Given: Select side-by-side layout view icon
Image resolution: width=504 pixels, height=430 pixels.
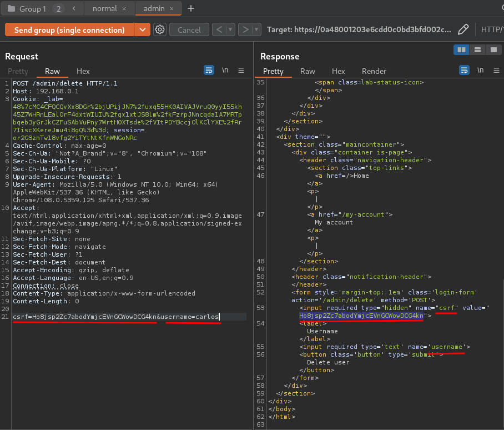Looking at the screenshot, I should (461, 50).
